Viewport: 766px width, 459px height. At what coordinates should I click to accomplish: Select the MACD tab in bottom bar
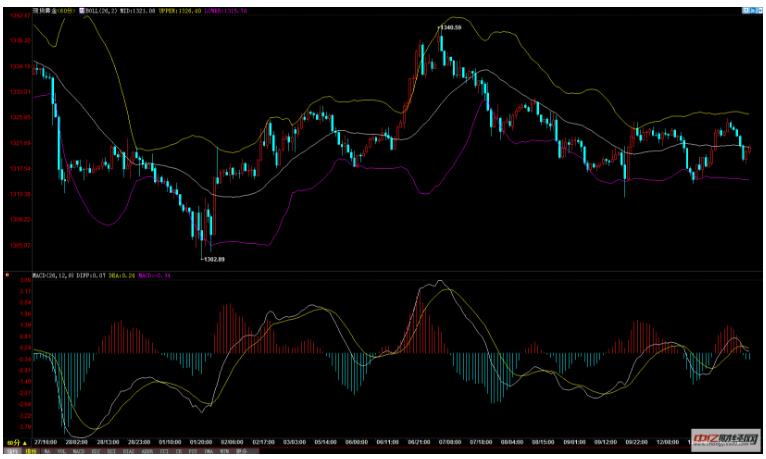coord(79,452)
